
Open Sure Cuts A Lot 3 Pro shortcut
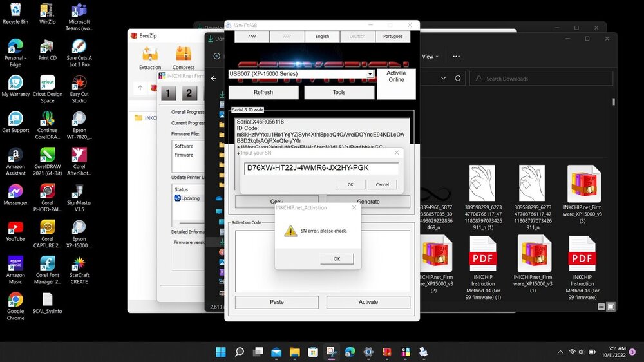(79, 53)
